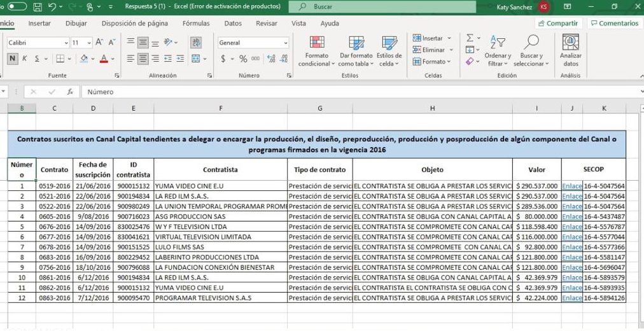Apply red font color A
This screenshot has width=644, height=331.
(x=104, y=59)
